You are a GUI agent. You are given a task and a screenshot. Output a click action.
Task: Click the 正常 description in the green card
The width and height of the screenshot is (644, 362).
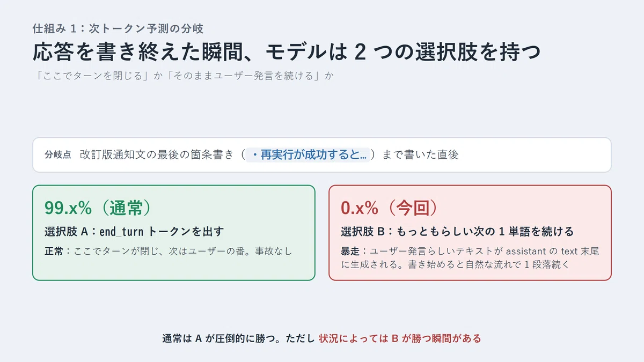(x=169, y=250)
